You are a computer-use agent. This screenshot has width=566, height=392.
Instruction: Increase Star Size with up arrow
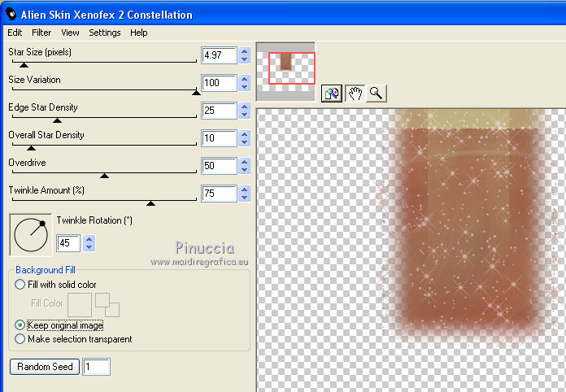(245, 51)
